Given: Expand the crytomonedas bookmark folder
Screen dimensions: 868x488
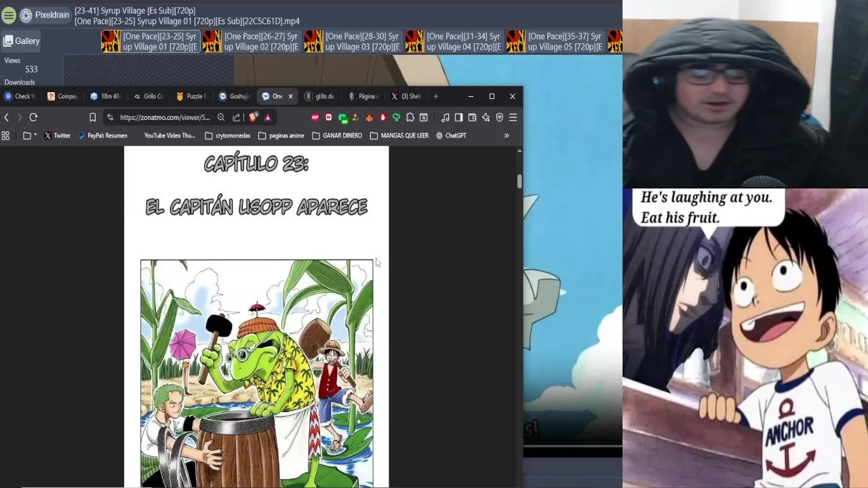Looking at the screenshot, I should 228,136.
